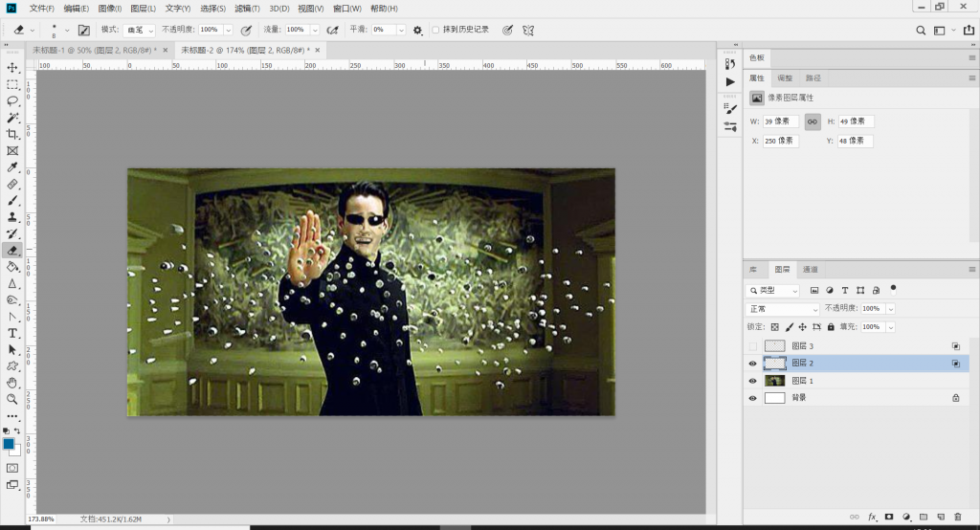
Task: Switch to the 通道 tab
Action: pos(810,270)
